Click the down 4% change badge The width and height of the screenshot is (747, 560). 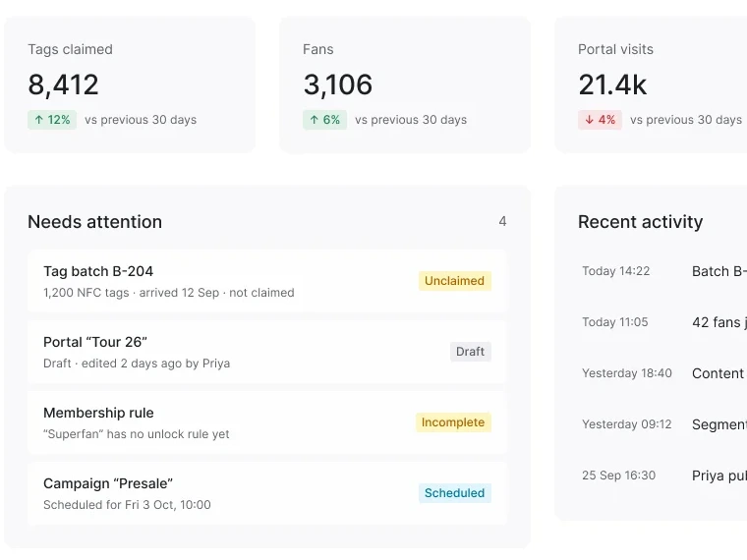pyautogui.click(x=600, y=120)
